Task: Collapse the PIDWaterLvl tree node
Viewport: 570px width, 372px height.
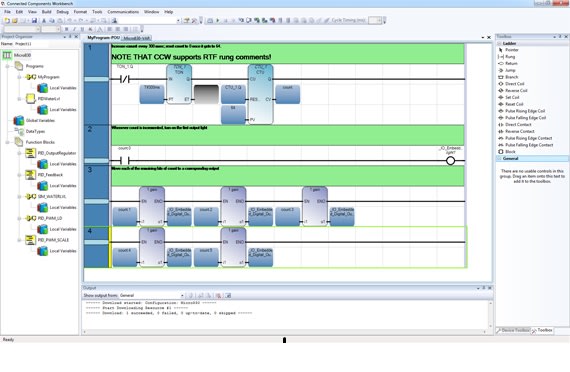Action: pyautogui.click(x=19, y=99)
